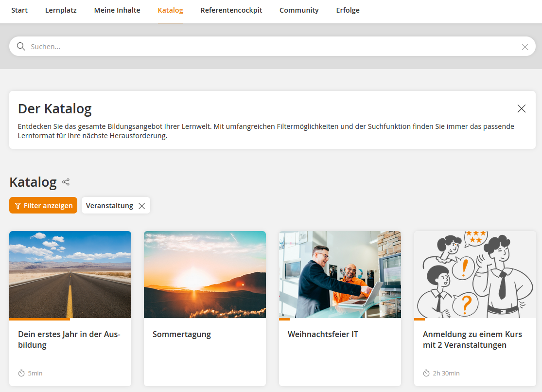Go to Meine Inhalte tab
Screen dimensions: 542x392
[117, 10]
